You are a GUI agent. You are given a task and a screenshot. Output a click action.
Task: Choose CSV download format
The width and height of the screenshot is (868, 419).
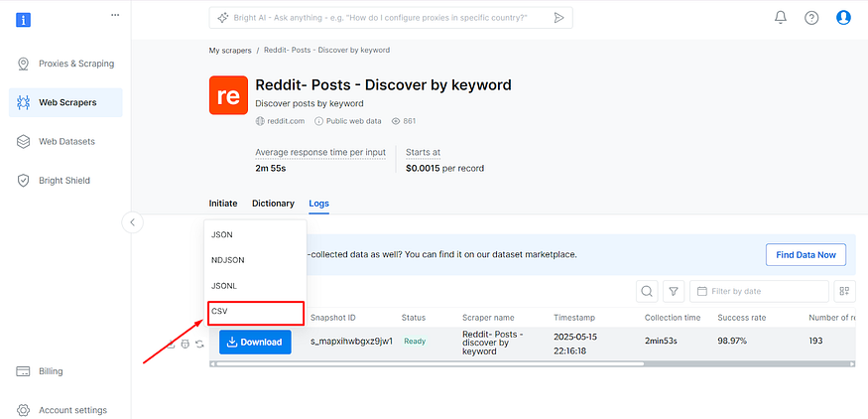(x=255, y=313)
